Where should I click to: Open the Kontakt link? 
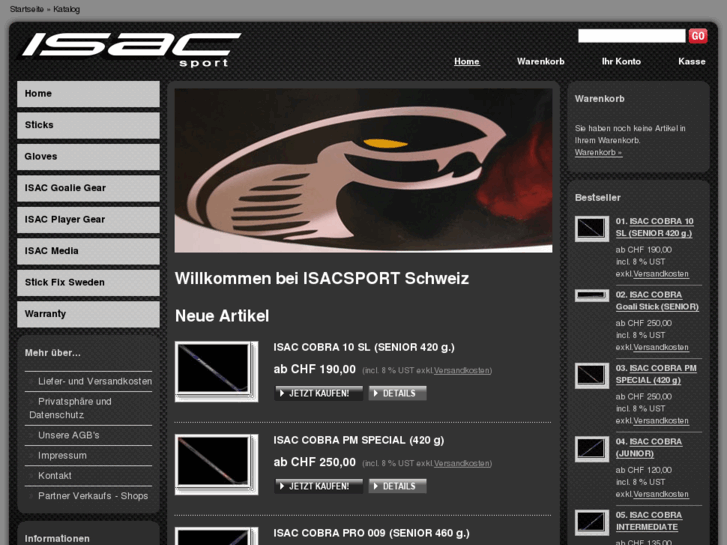(x=55, y=475)
